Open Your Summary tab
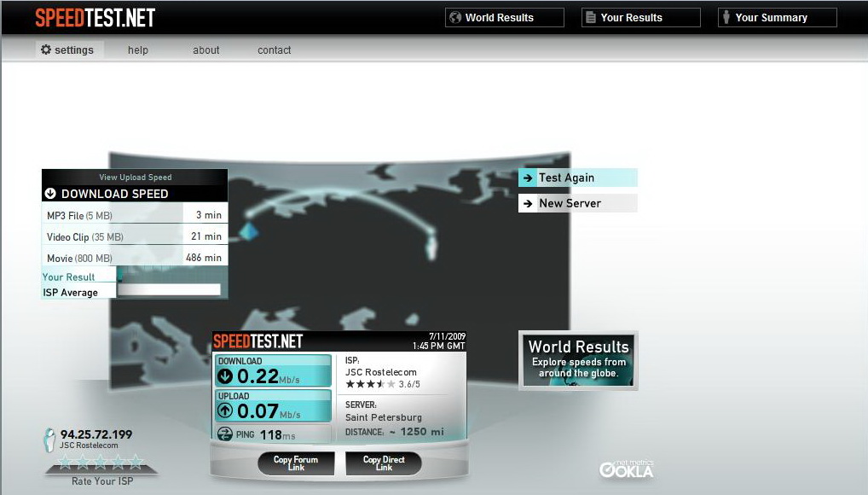 coord(778,18)
